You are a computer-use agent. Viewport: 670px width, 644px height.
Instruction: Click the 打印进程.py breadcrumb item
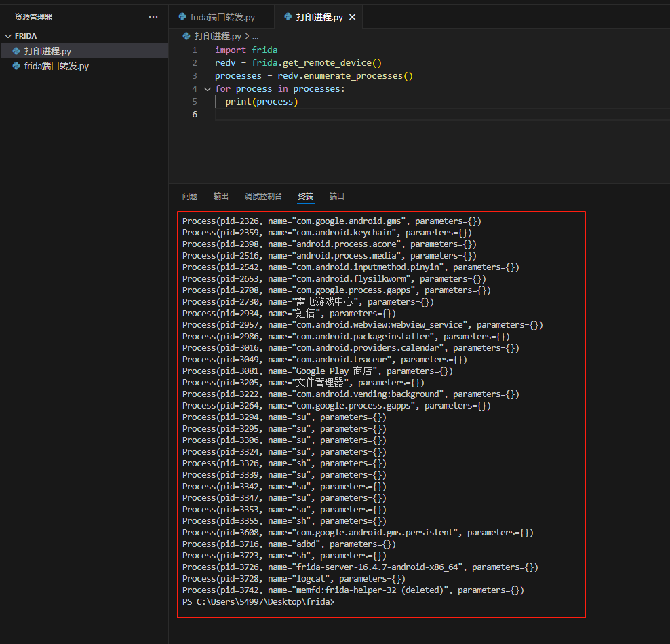pos(218,37)
